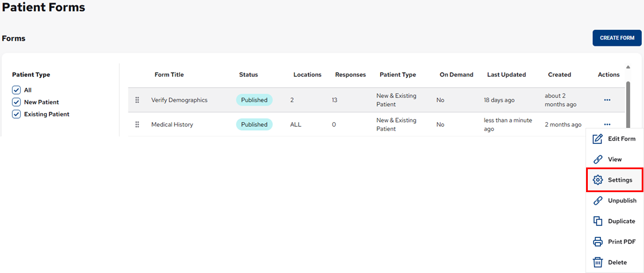Image resolution: width=644 pixels, height=273 pixels.
Task: Click the Print PDF printer icon
Action: 598,242
